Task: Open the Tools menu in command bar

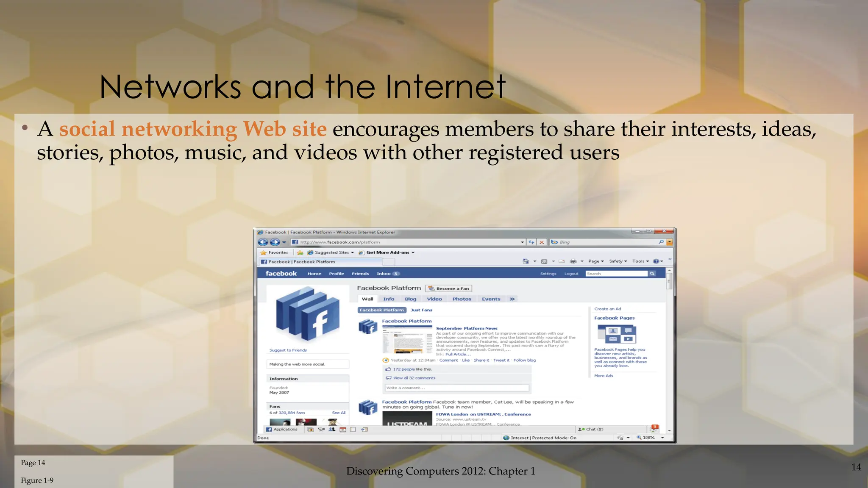Action: [x=640, y=261]
